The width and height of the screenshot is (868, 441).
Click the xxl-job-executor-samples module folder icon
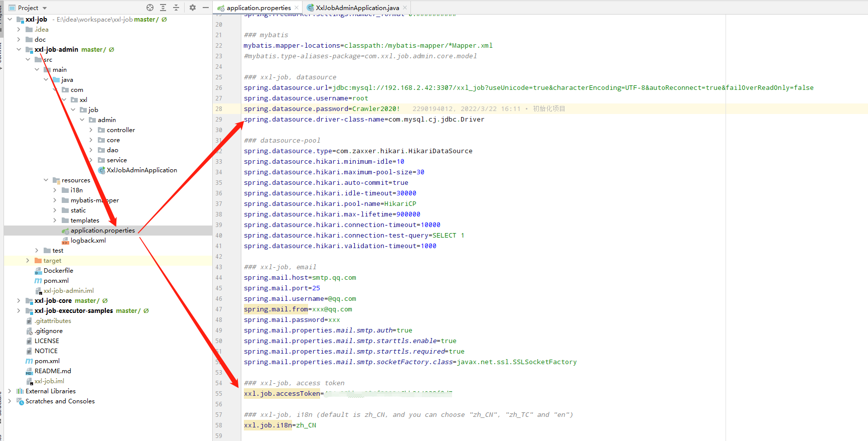click(29, 311)
